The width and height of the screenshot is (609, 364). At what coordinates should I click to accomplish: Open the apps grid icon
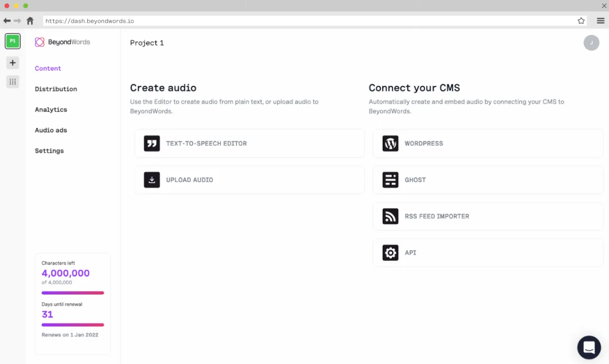[x=13, y=82]
